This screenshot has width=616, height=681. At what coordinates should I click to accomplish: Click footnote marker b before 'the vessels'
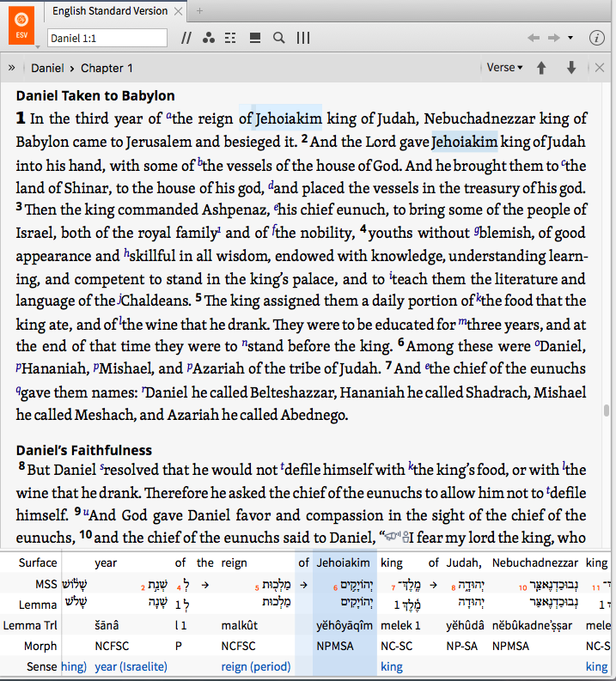click(x=200, y=163)
